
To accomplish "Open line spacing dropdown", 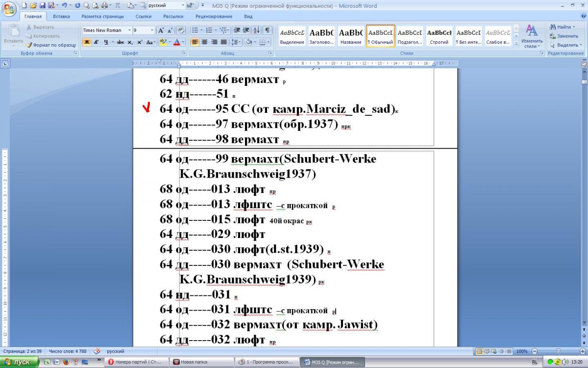I will tap(236, 42).
